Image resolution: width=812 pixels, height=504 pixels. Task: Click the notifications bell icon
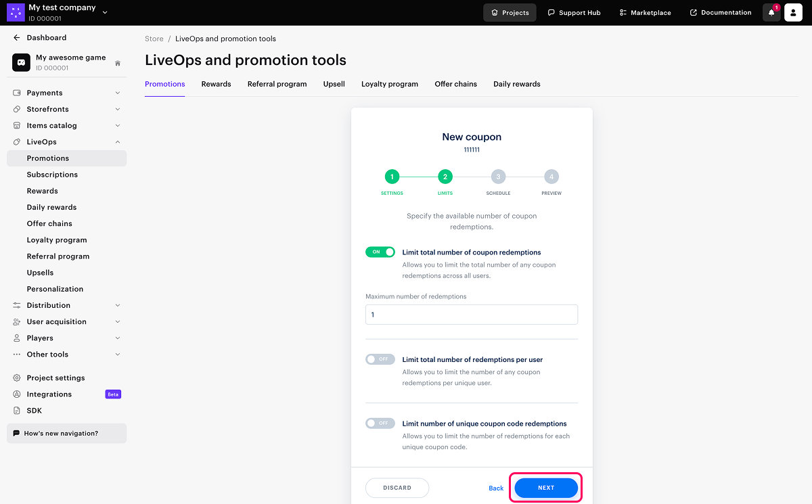(x=771, y=13)
